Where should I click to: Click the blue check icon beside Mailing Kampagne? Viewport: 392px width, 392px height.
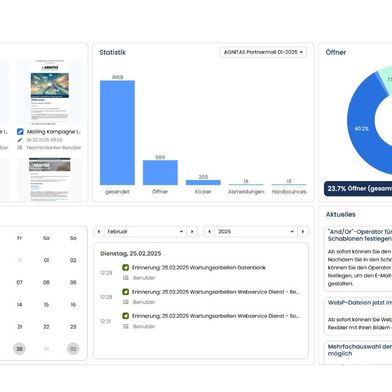(20, 132)
